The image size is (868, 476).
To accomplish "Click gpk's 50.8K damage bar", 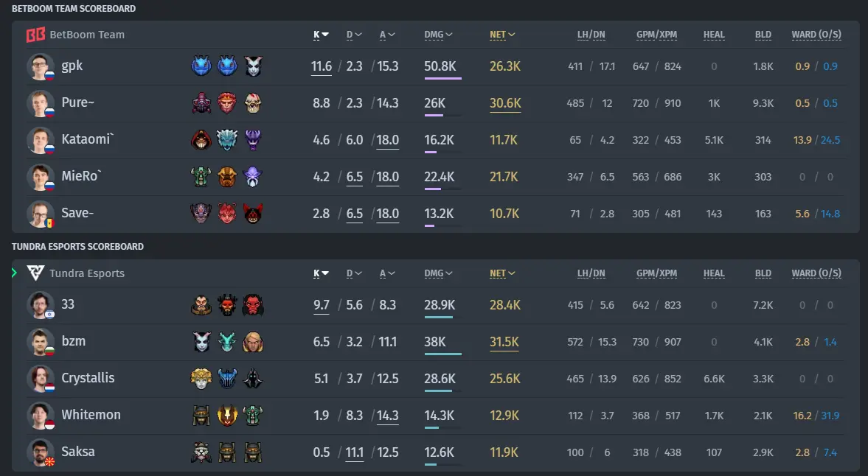I will click(443, 79).
